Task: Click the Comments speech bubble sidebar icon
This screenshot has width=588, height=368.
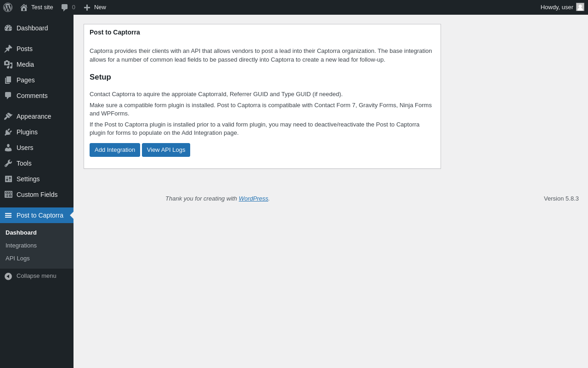Action: click(x=8, y=96)
